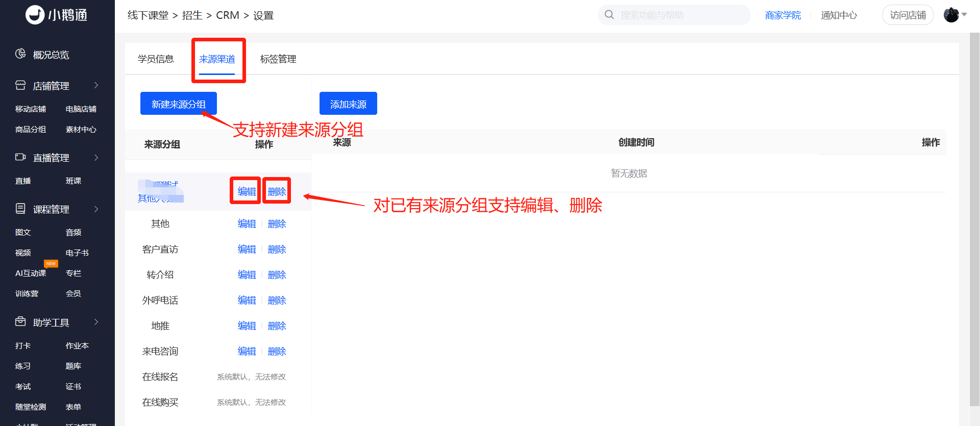The image size is (980, 426).
Task: Open dropdown arrow beside avatar
Action: tap(964, 15)
